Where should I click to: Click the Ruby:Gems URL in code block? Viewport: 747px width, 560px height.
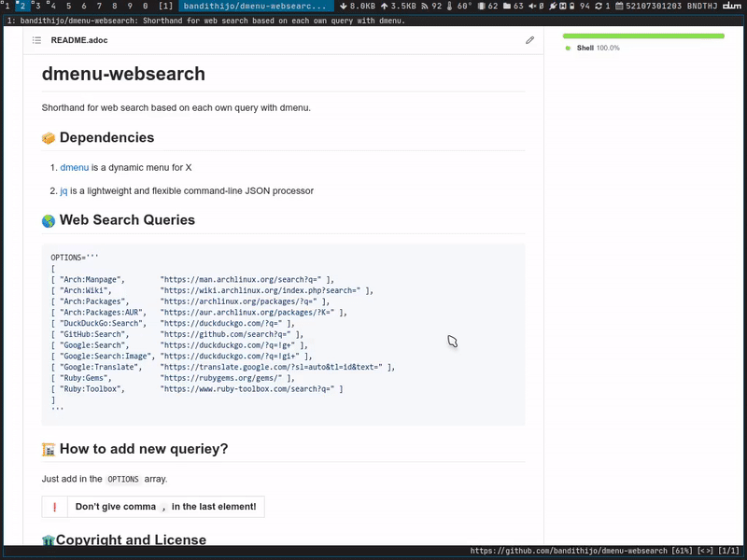pyautogui.click(x=221, y=378)
